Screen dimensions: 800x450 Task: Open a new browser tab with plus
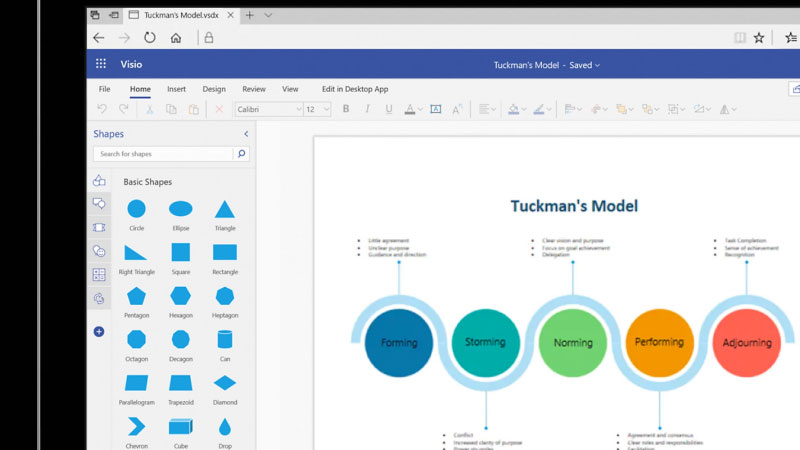pos(249,15)
